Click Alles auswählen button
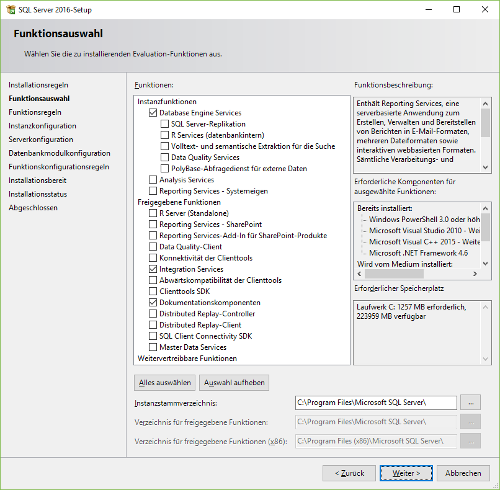 coord(165,383)
